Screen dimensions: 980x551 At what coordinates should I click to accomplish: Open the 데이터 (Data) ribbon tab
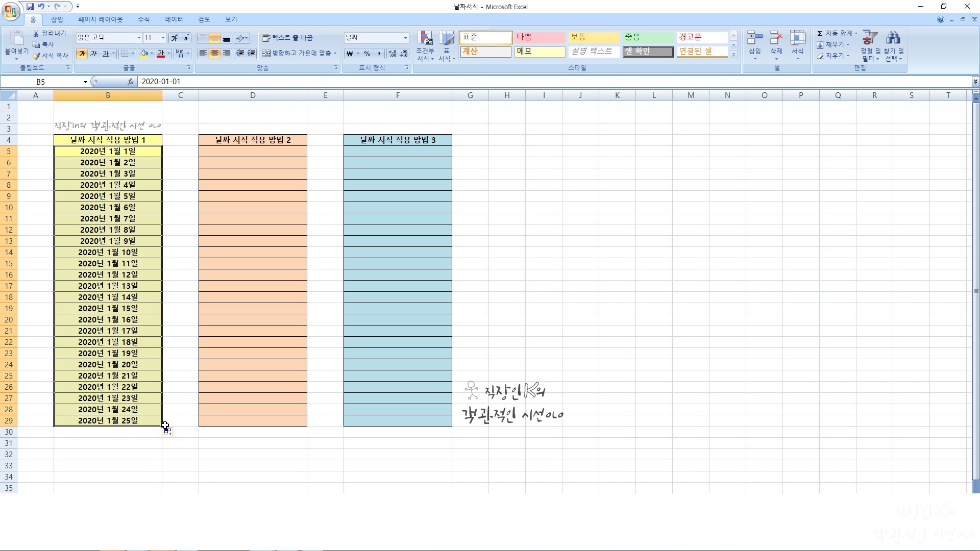174,19
